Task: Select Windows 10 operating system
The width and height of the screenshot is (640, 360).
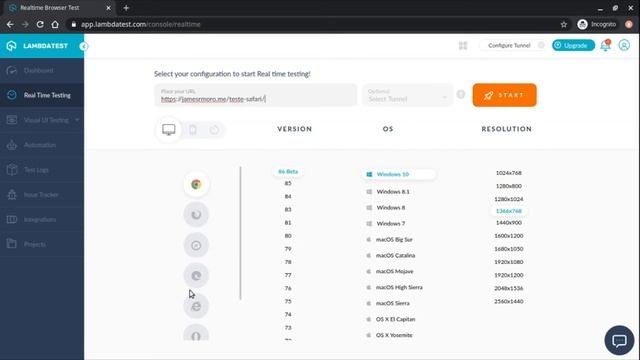Action: pos(399,174)
